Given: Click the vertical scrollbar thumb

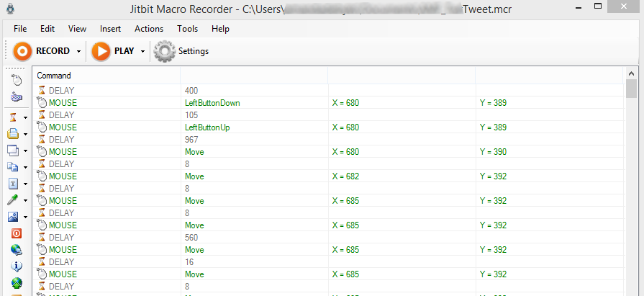Looking at the screenshot, I should [632, 89].
